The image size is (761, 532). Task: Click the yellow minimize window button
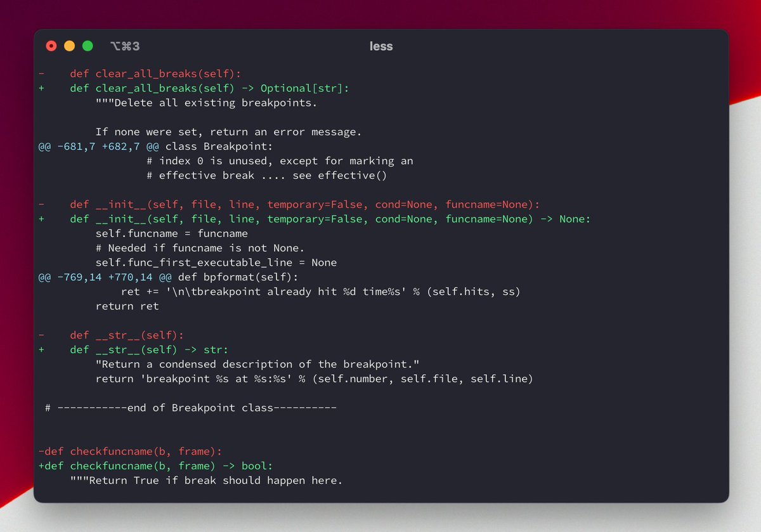(70, 46)
